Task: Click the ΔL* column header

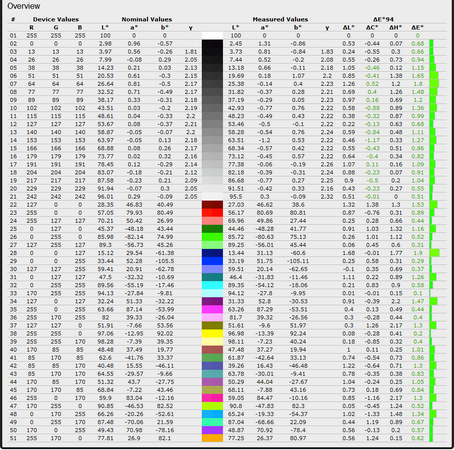Action: tap(349, 27)
